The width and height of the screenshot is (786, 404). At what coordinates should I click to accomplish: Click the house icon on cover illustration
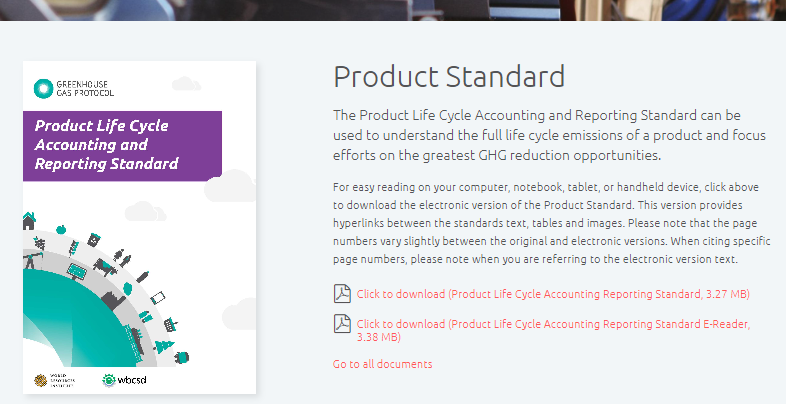point(28,222)
